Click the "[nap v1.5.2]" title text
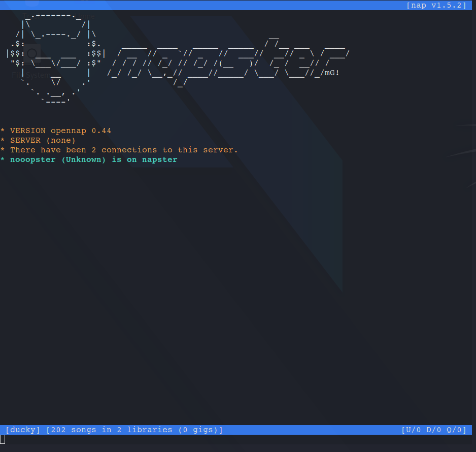The image size is (476, 452). coord(436,6)
